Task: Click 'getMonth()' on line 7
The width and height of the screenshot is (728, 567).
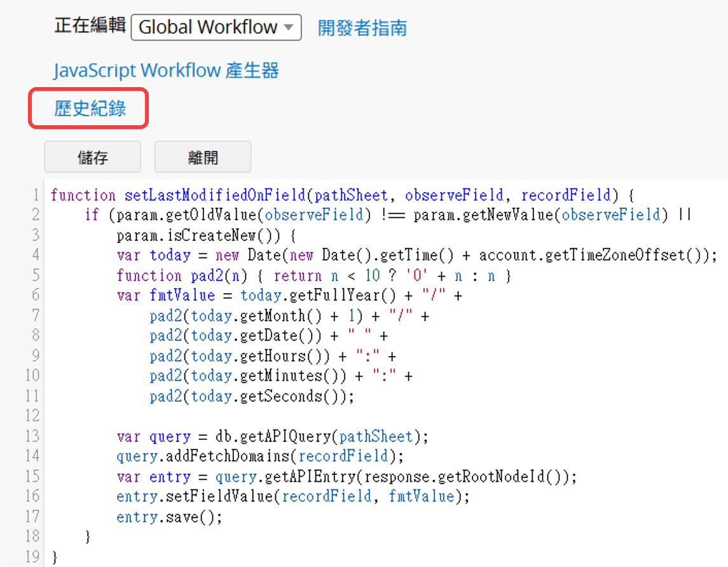Action: pyautogui.click(x=280, y=316)
